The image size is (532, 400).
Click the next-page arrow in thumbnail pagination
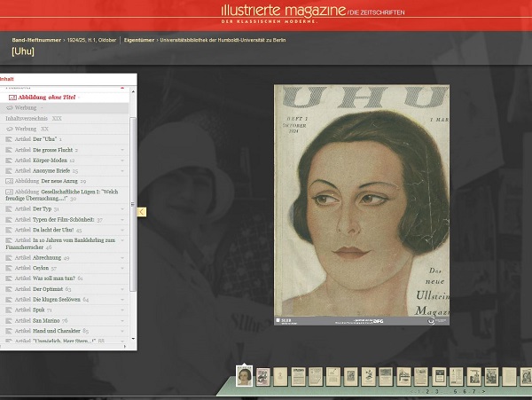pos(484,391)
